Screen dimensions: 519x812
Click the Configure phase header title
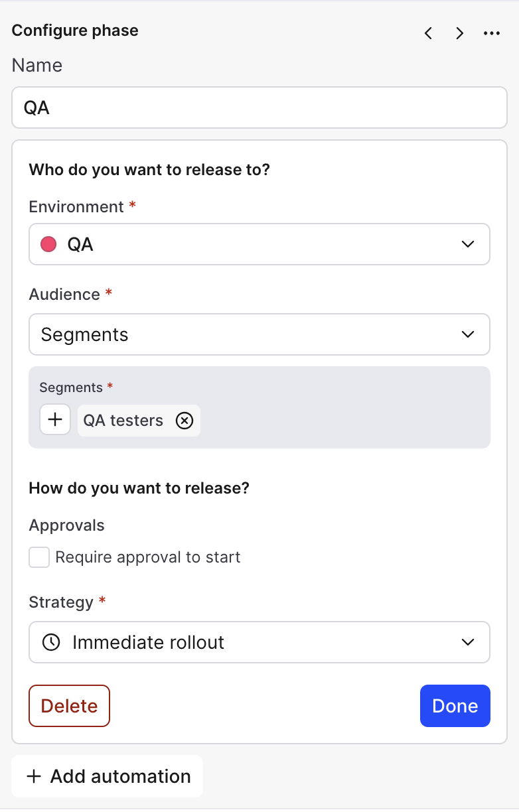75,31
